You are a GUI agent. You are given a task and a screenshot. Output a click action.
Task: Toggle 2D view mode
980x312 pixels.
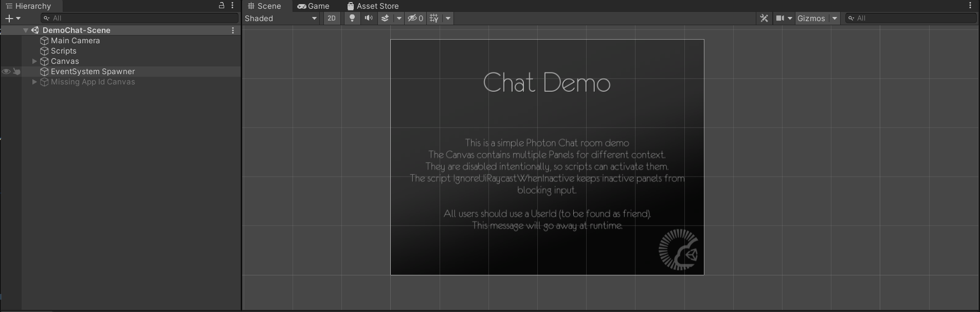332,18
